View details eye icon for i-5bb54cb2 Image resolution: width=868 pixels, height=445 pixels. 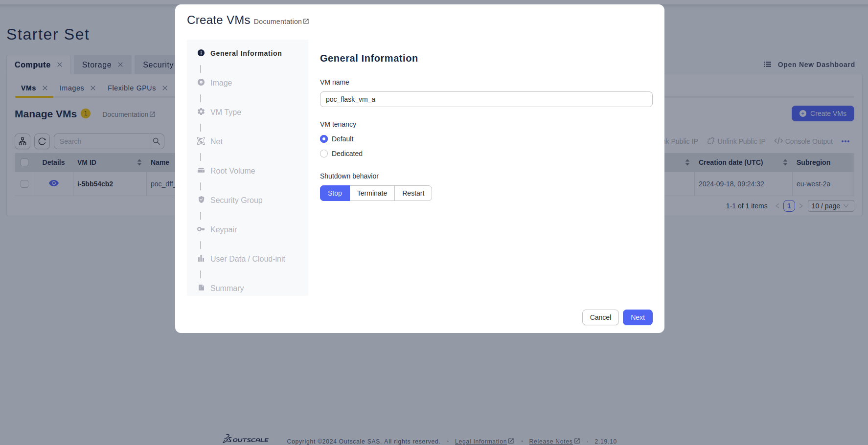coord(54,183)
